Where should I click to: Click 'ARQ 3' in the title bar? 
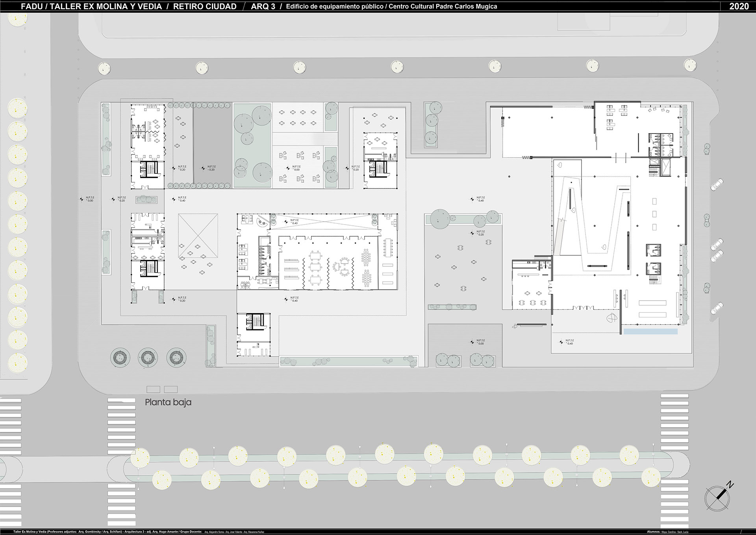(263, 6)
